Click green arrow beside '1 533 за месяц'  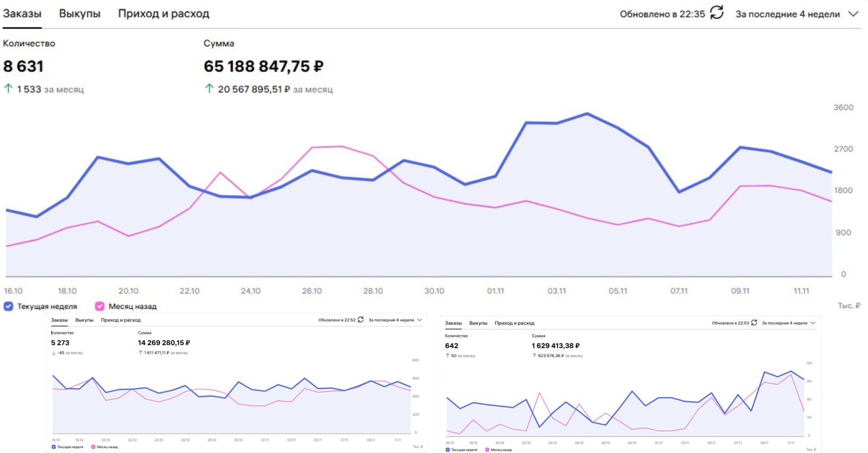[x=8, y=89]
